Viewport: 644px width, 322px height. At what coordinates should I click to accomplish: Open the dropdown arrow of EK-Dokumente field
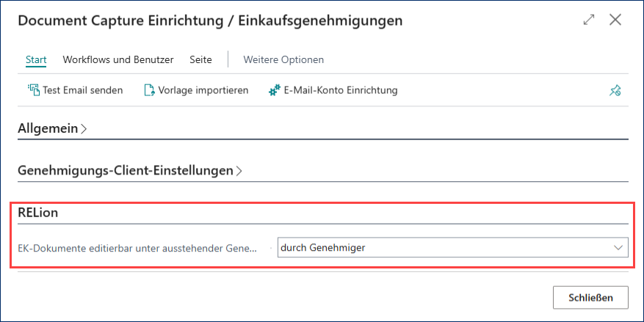(618, 248)
